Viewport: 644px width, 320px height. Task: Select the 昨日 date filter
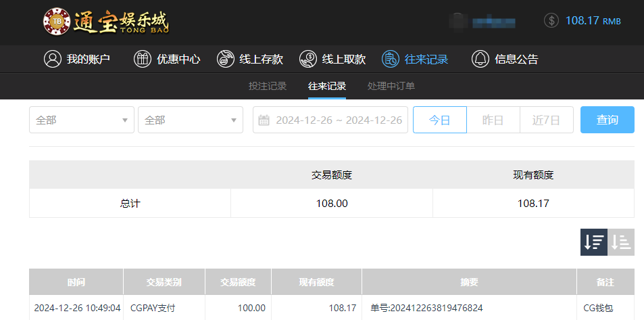493,120
